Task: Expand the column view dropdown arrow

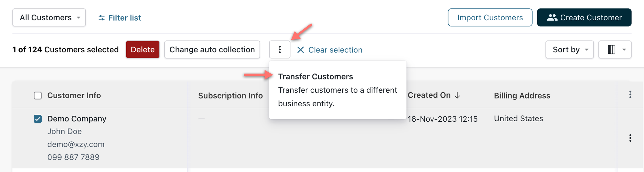Action: pyautogui.click(x=624, y=49)
